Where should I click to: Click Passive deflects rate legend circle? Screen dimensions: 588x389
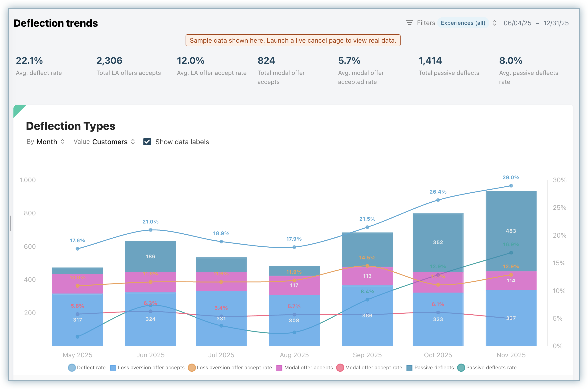[461, 367]
